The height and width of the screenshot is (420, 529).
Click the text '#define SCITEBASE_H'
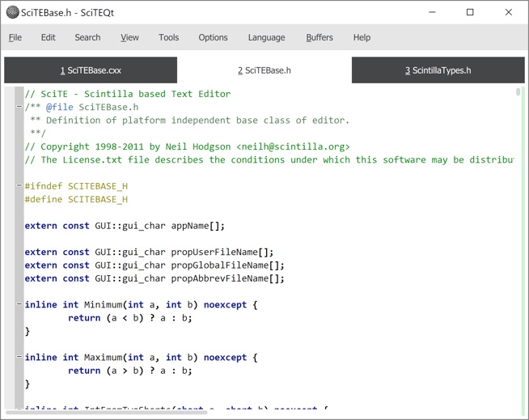click(76, 200)
